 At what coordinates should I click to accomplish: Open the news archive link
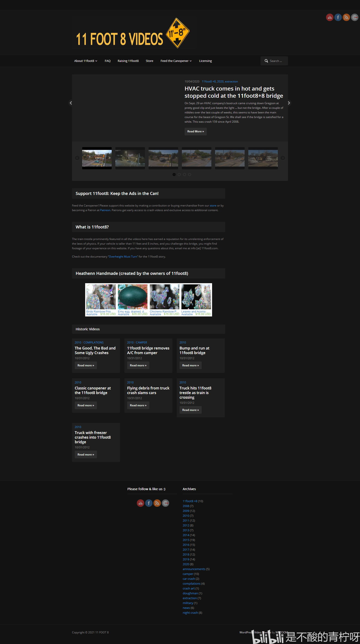186,608
